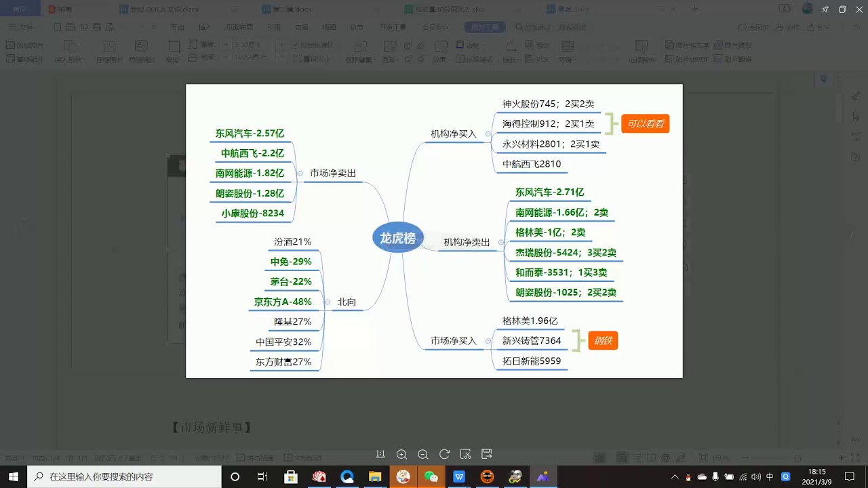868x488 pixels.
Task: Select the central 龙虎榜 node
Action: pos(397,238)
